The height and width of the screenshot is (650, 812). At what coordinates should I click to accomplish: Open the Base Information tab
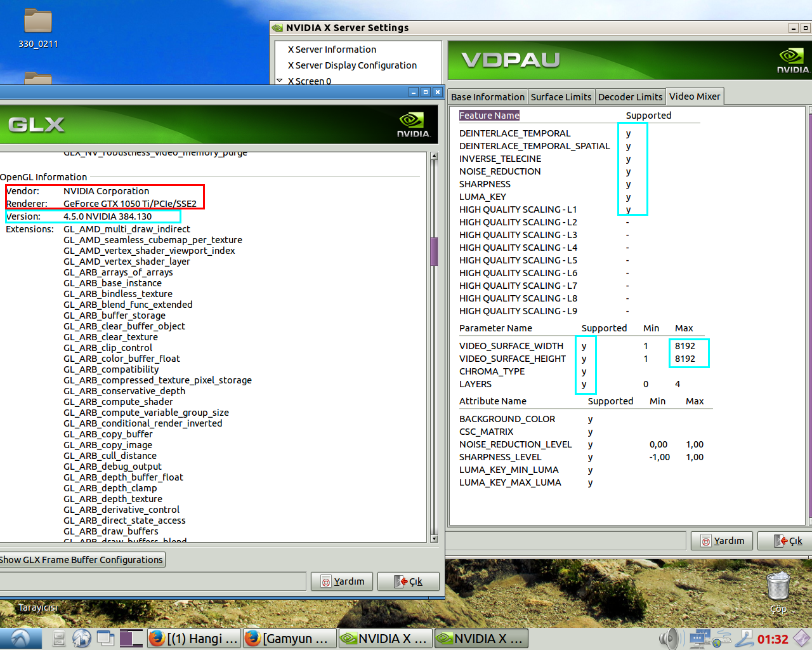(488, 97)
